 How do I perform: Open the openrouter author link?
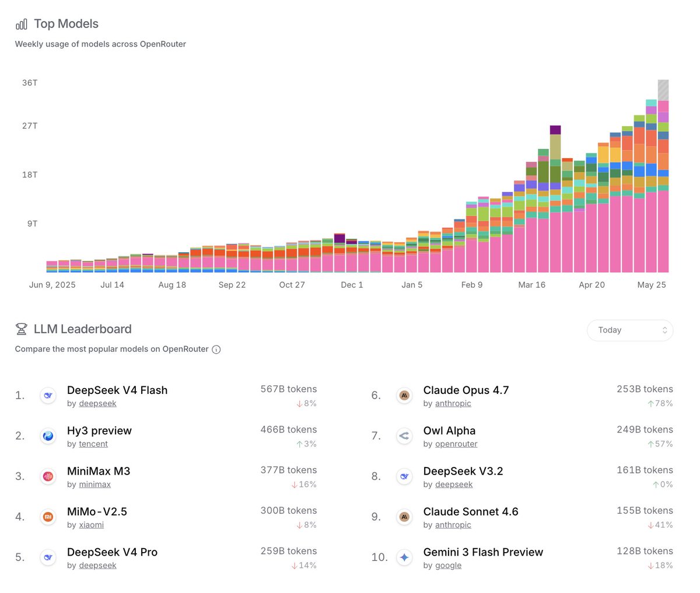tap(456, 444)
